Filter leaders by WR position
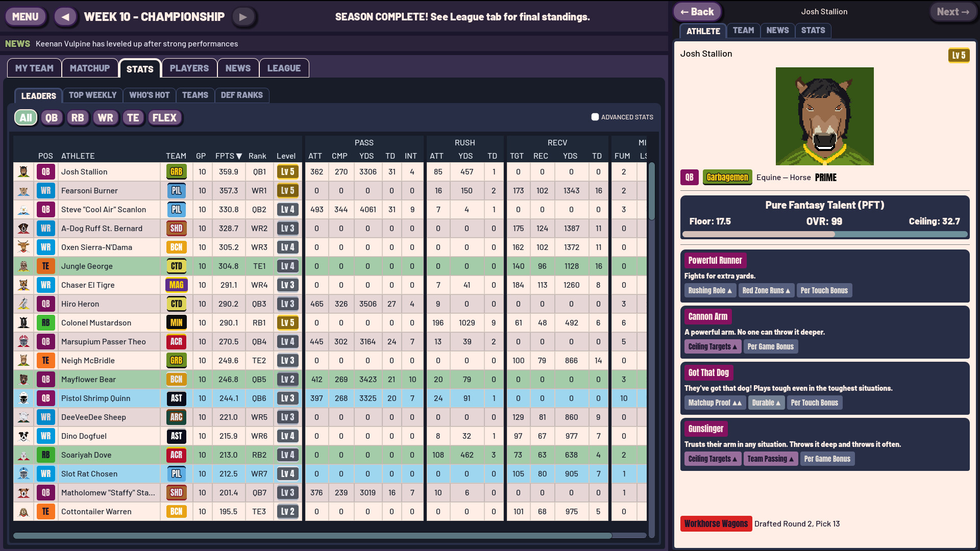 click(x=105, y=118)
